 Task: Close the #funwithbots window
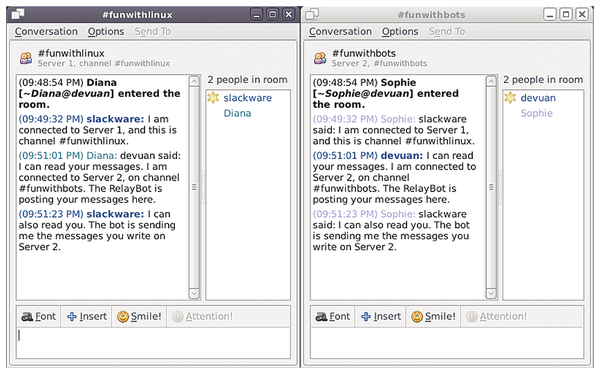pos(582,15)
